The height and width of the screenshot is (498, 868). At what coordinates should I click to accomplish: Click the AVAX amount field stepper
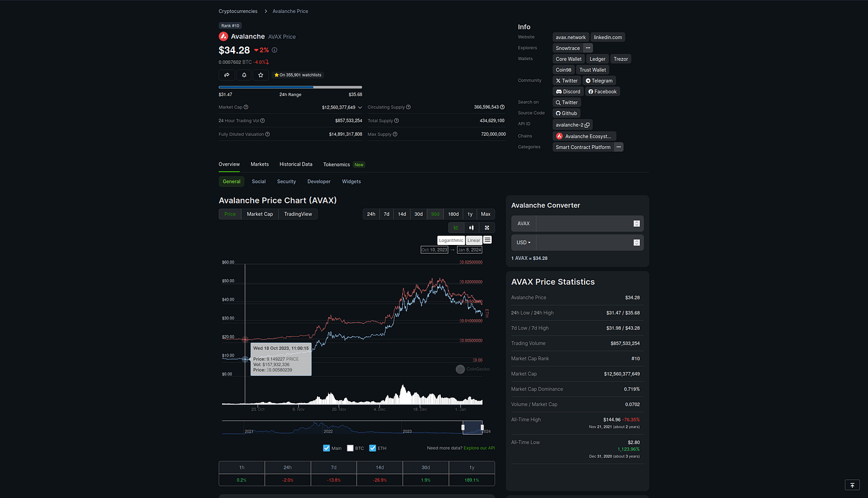(637, 224)
